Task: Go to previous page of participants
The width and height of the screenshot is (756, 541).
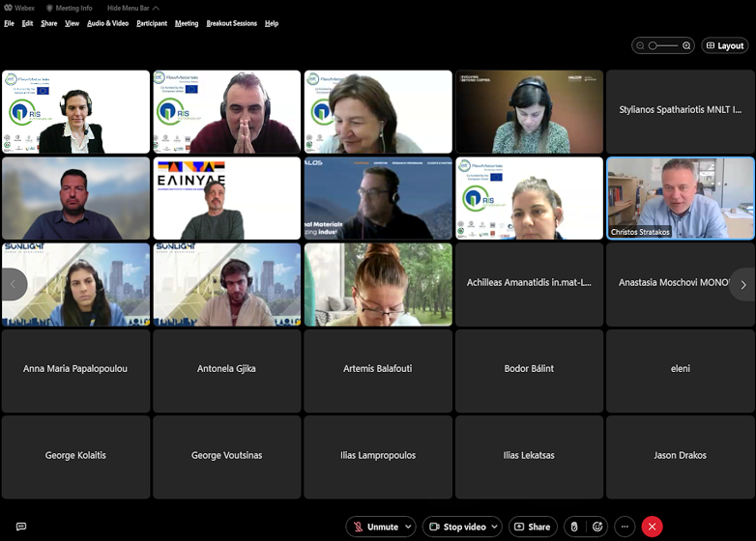Action: [14, 284]
